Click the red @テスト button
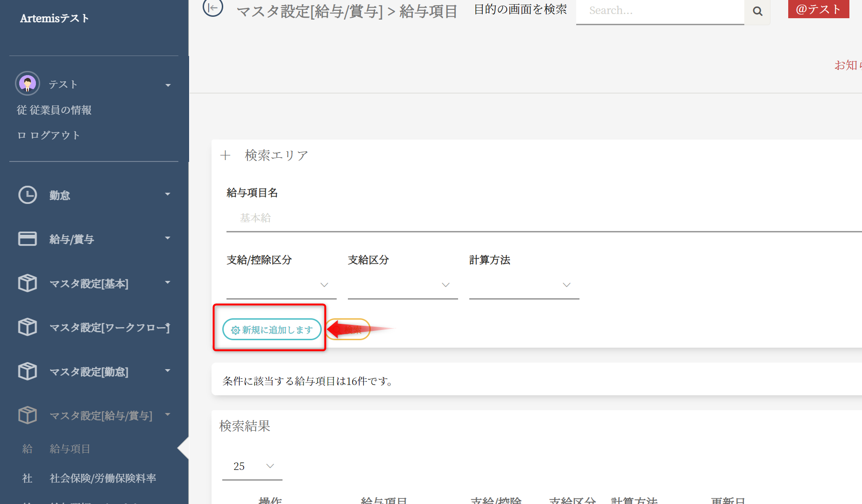Screen dimensions: 862x504 click(818, 9)
